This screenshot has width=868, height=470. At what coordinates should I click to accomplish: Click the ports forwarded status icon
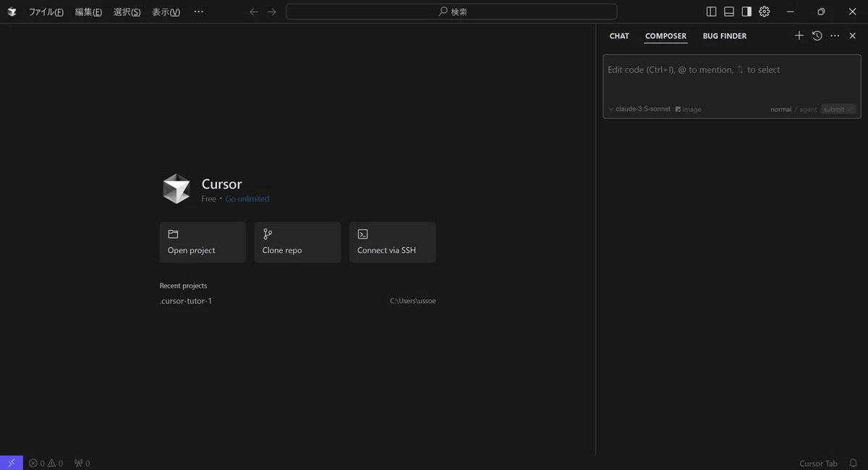coord(82,463)
